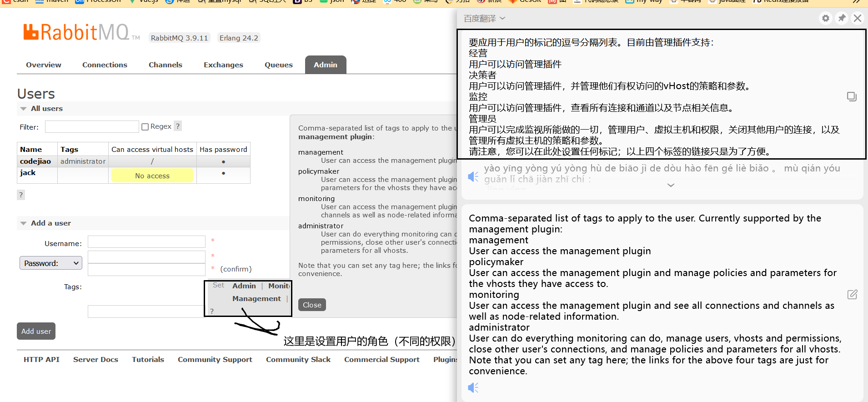The height and width of the screenshot is (402, 868).
Task: Sort users by Name column header
Action: tap(31, 149)
